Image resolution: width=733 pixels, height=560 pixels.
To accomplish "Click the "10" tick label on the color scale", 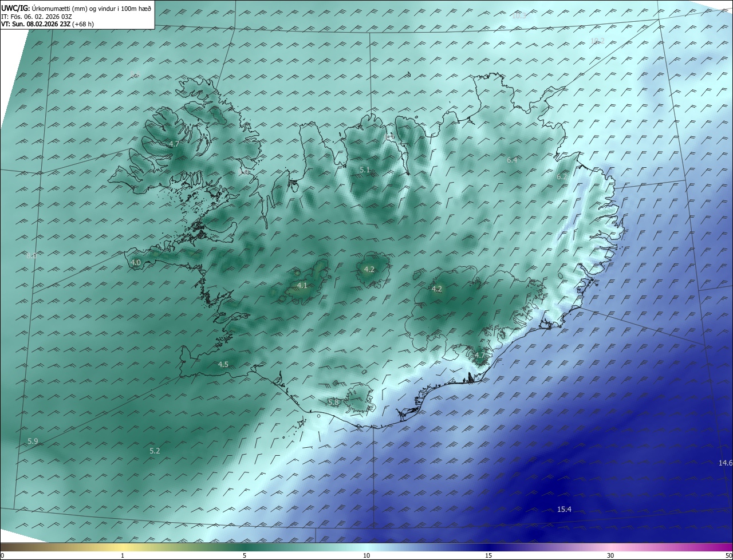I will (x=366, y=555).
